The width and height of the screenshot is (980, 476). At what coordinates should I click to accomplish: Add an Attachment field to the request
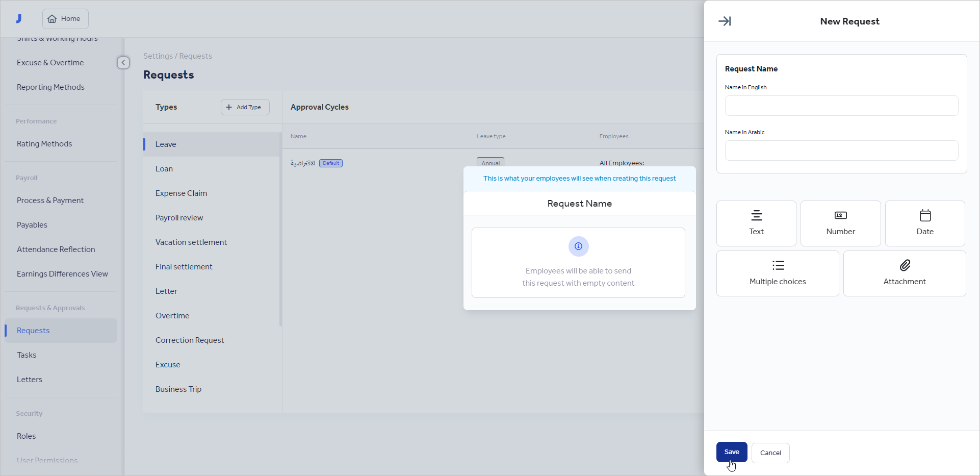pos(904,273)
